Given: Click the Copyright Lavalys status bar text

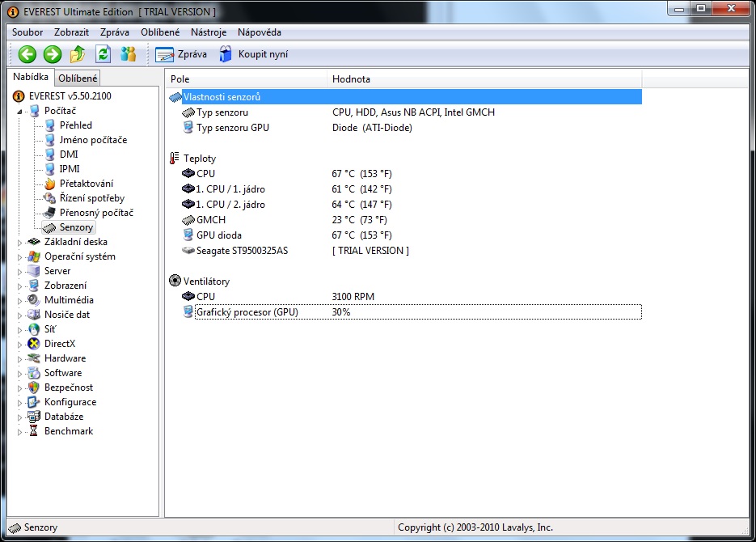Looking at the screenshot, I should (475, 527).
